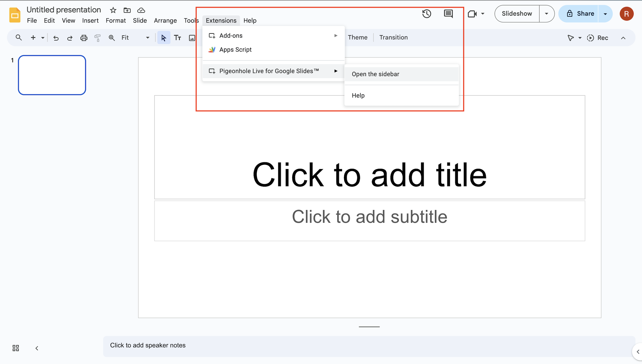Click the laser pointer tool icon
Image resolution: width=642 pixels, height=364 pixels.
[x=570, y=38]
